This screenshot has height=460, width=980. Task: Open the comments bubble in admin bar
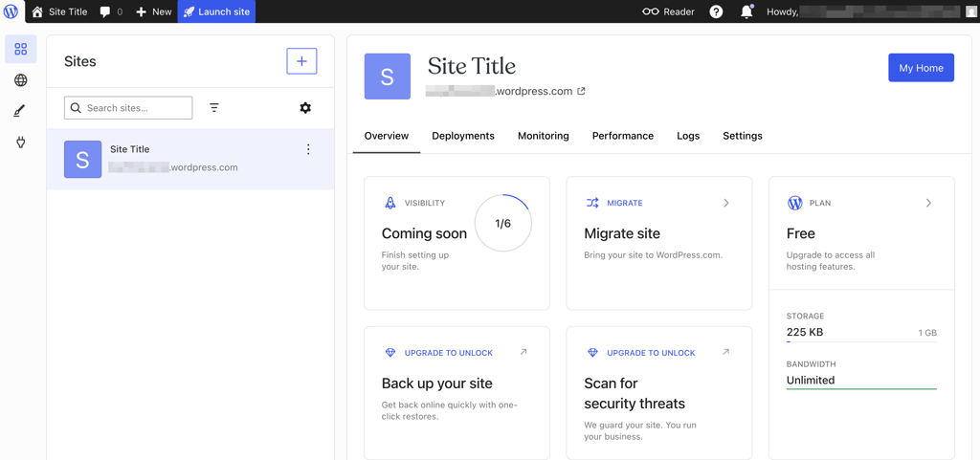pyautogui.click(x=111, y=11)
